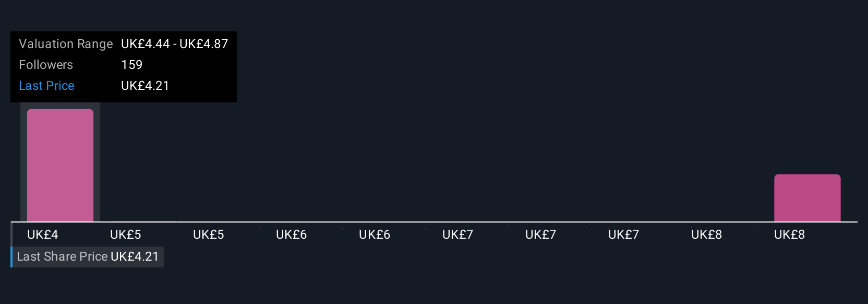Click the Valuation Range label in tooltip

[x=66, y=44]
